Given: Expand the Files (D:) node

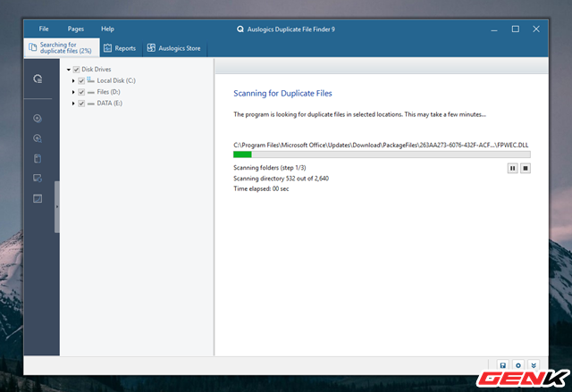Looking at the screenshot, I should click(x=73, y=92).
